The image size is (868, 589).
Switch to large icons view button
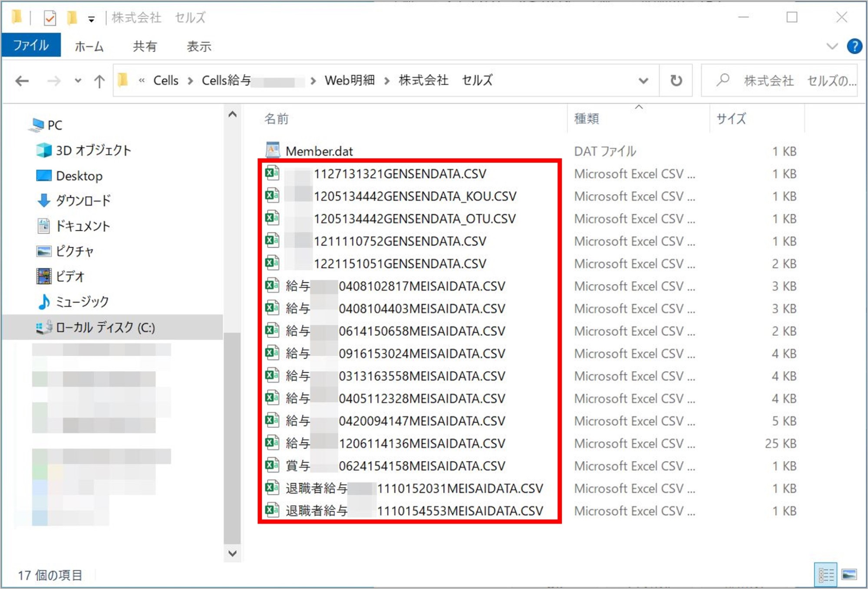point(849,575)
